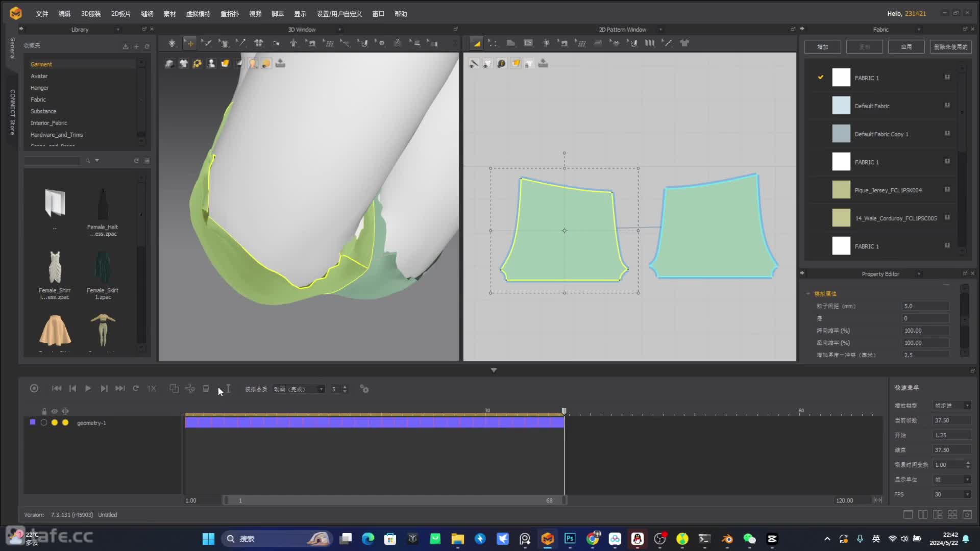980x551 pixels.
Task: Click the timeline scissors cut icon
Action: (x=190, y=389)
